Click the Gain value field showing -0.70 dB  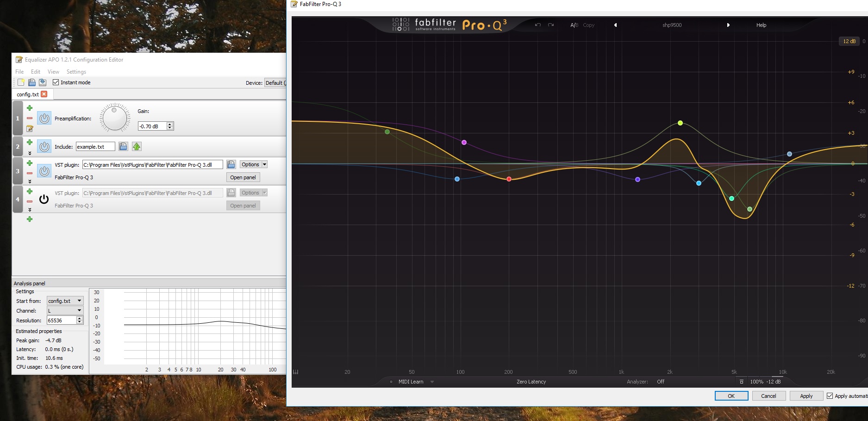152,126
